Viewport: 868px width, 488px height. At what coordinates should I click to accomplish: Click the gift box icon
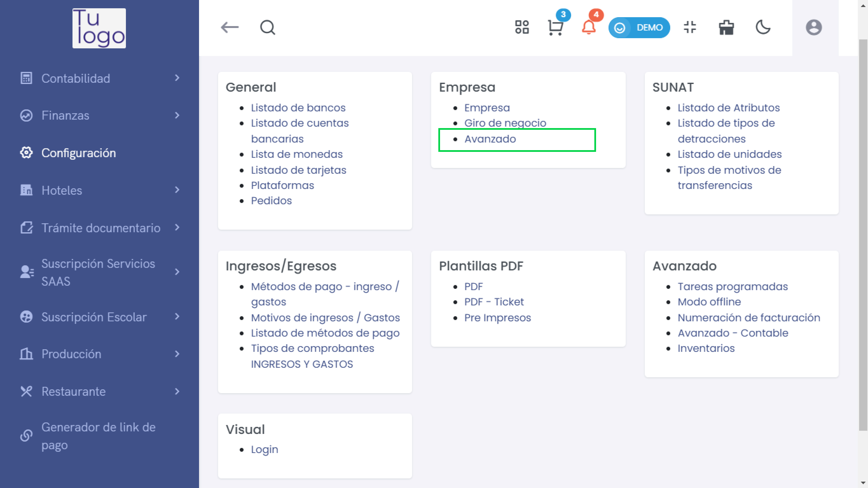pyautogui.click(x=726, y=27)
